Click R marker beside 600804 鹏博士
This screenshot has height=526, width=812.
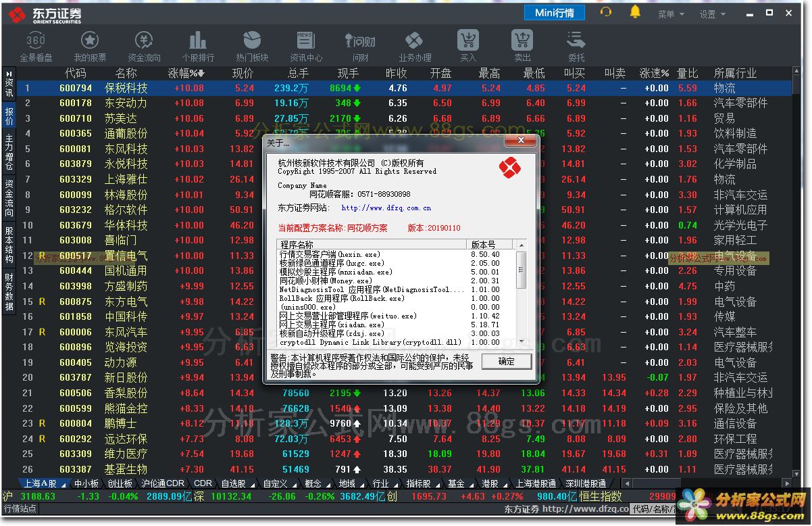tap(42, 423)
